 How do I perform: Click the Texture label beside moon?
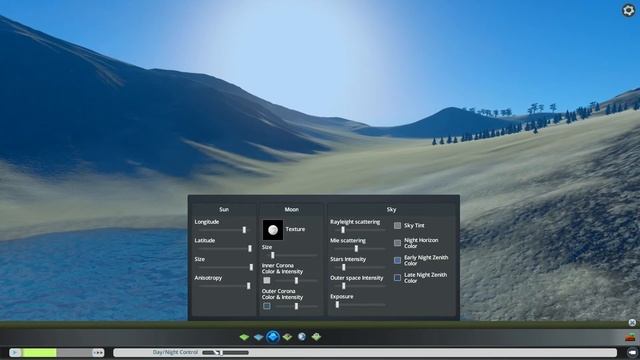(295, 229)
